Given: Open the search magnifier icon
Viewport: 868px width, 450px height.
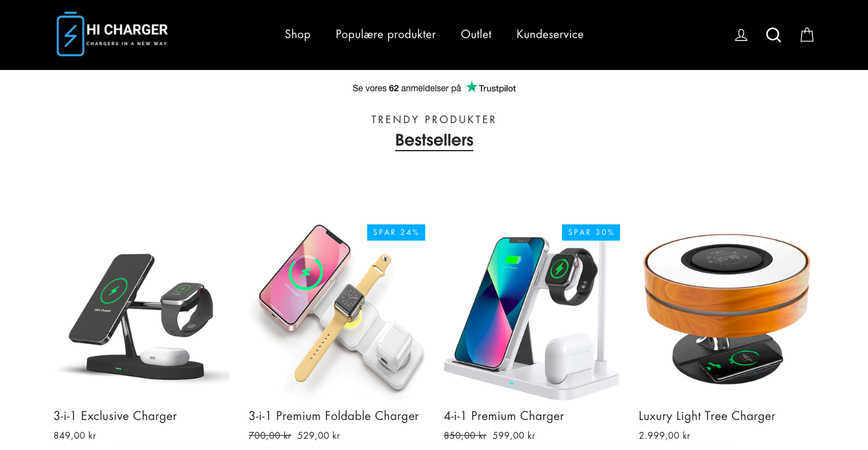Looking at the screenshot, I should pos(774,35).
